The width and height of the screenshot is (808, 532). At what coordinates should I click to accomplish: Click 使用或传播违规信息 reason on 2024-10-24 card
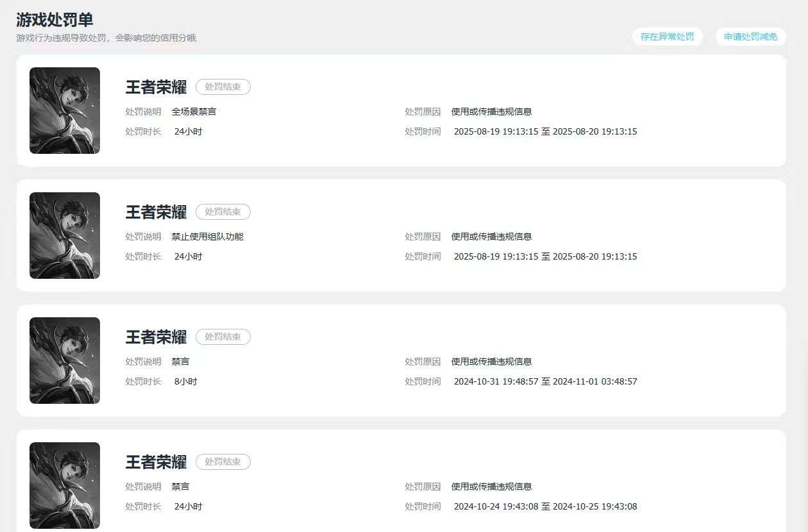[x=491, y=486]
